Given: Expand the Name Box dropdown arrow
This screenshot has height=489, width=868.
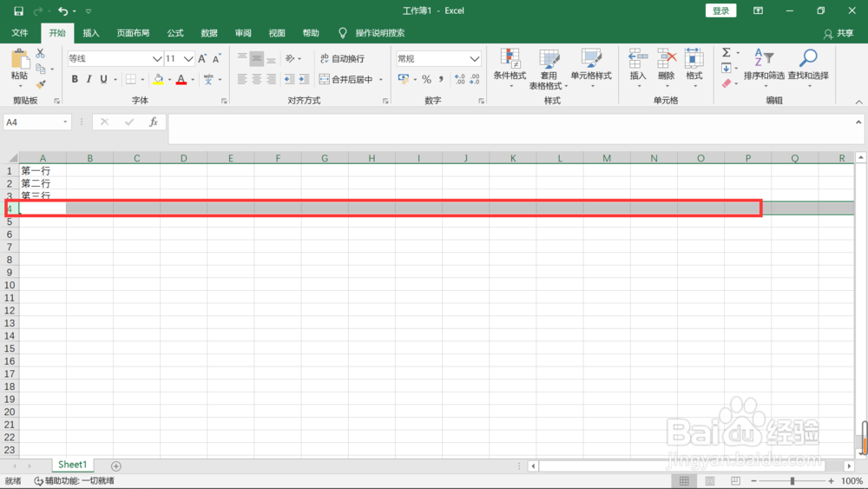Looking at the screenshot, I should click(65, 122).
